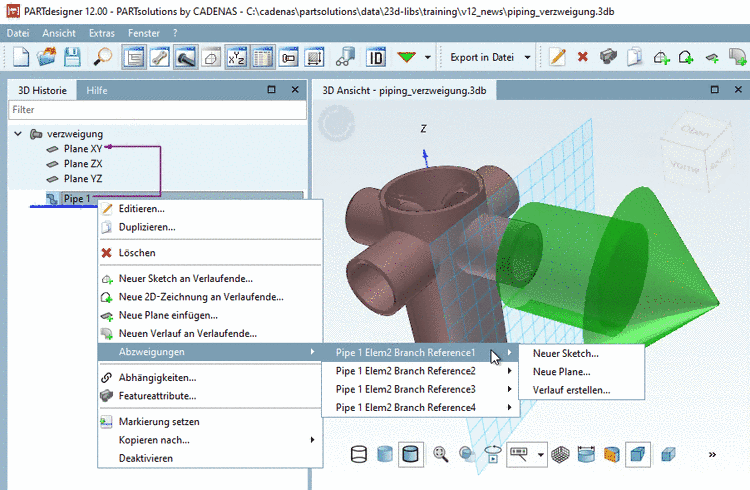The width and height of the screenshot is (750, 490).
Task: Click the duplicate pages toolbar icon
Action: pyautogui.click(x=634, y=57)
